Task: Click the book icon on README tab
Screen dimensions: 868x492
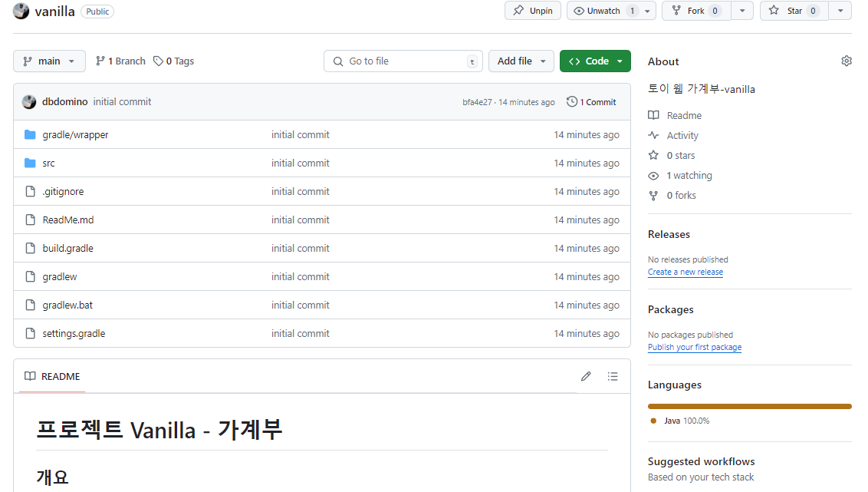Action: [30, 376]
